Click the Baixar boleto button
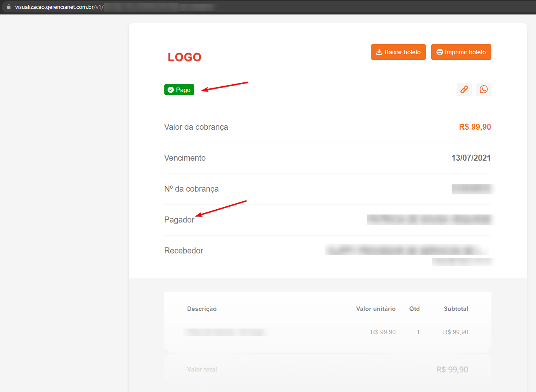 [398, 52]
